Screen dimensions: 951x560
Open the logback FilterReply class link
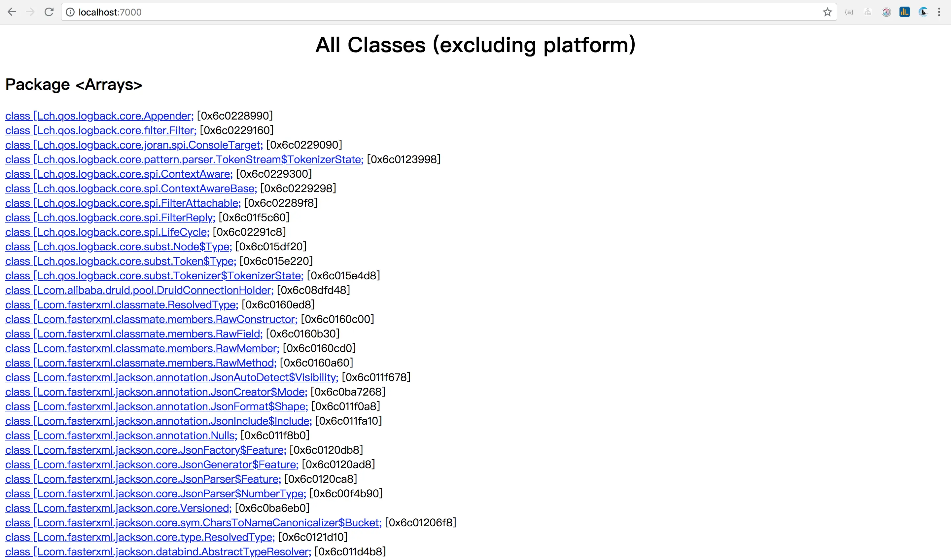pos(110,218)
